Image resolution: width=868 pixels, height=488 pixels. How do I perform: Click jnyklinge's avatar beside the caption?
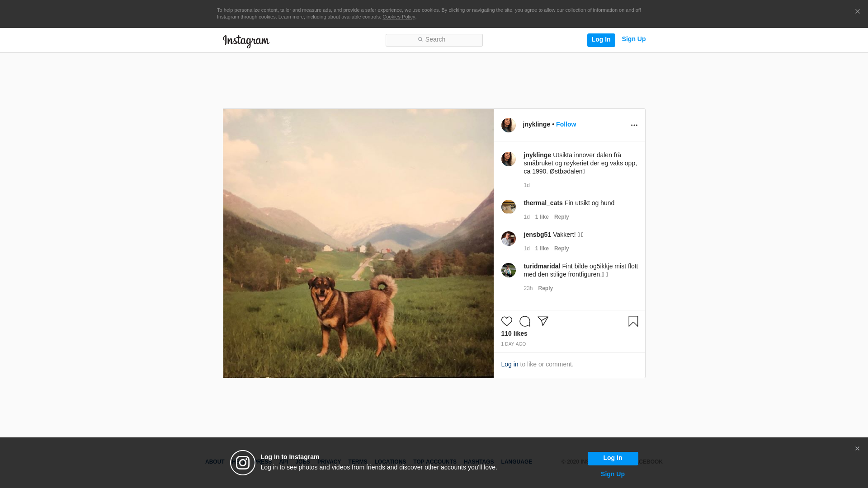click(x=508, y=159)
